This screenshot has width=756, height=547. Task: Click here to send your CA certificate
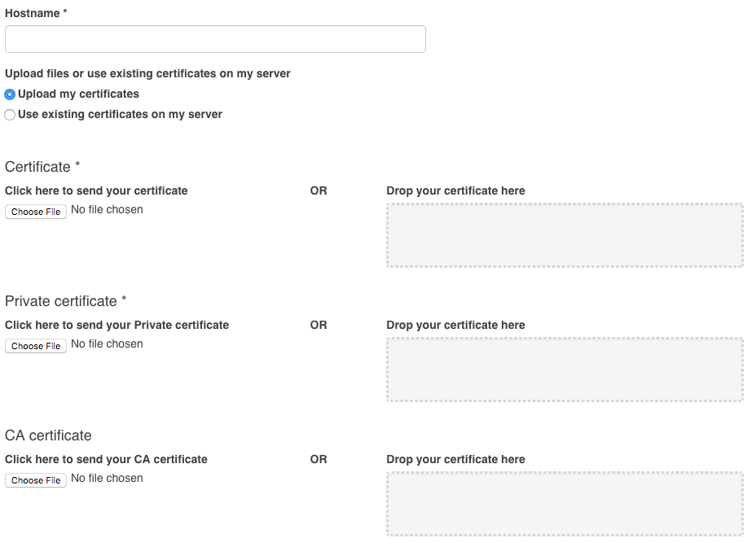click(x=105, y=459)
